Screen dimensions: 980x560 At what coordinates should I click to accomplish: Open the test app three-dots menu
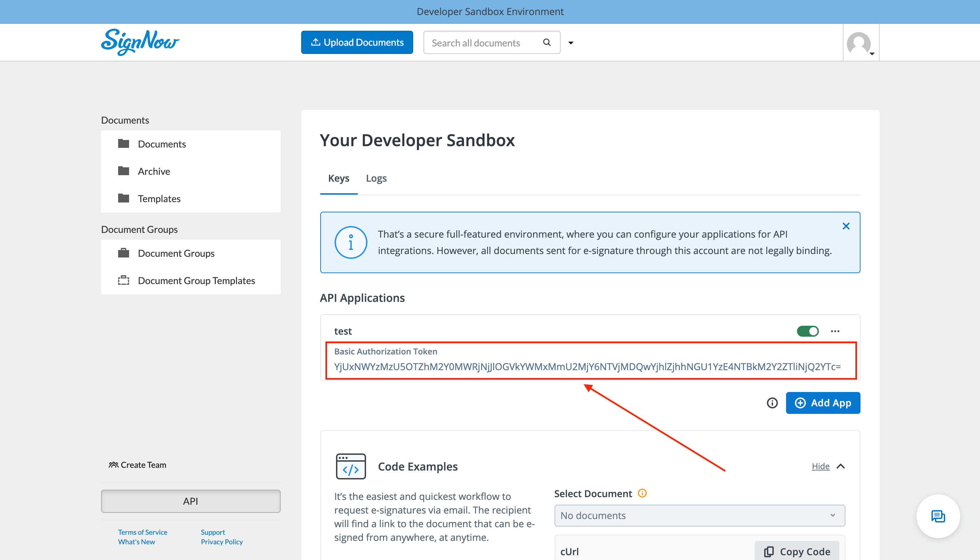coord(835,331)
